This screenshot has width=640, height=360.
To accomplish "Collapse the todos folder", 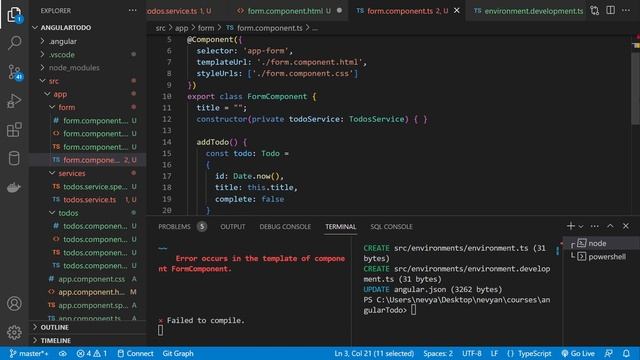I will [88, 213].
